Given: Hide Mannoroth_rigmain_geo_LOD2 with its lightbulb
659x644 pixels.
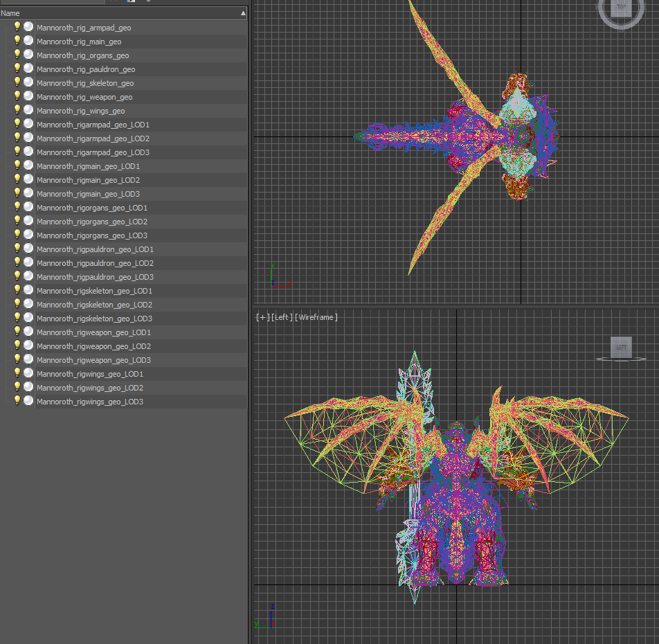Looking at the screenshot, I should [17, 179].
